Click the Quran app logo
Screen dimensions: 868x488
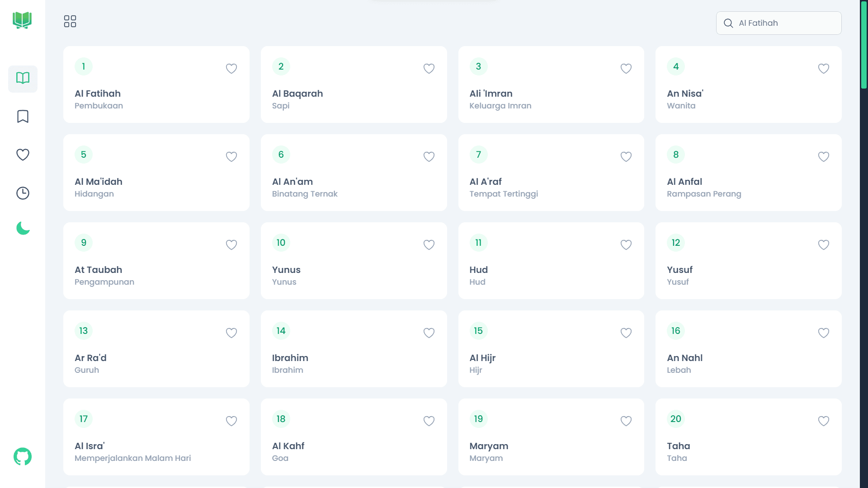click(x=22, y=20)
